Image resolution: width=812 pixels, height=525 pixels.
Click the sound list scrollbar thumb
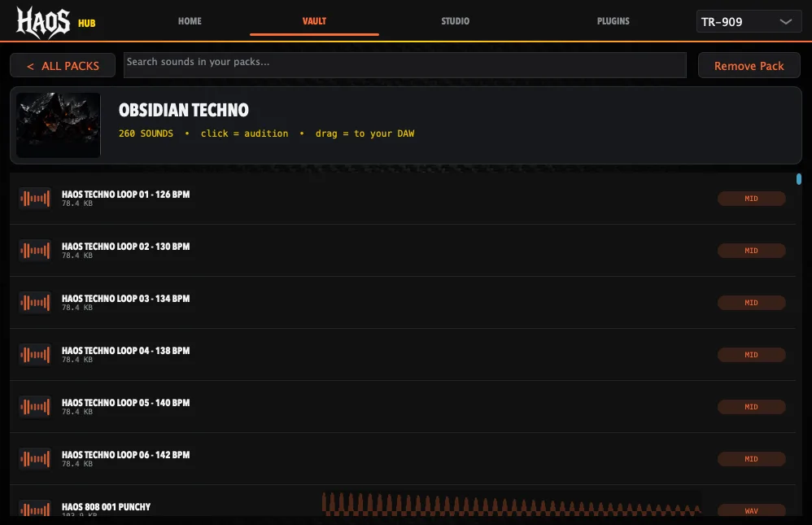click(799, 179)
